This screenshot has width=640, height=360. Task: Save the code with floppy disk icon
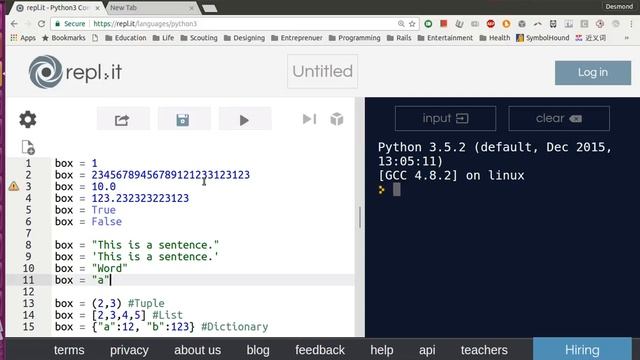point(184,120)
